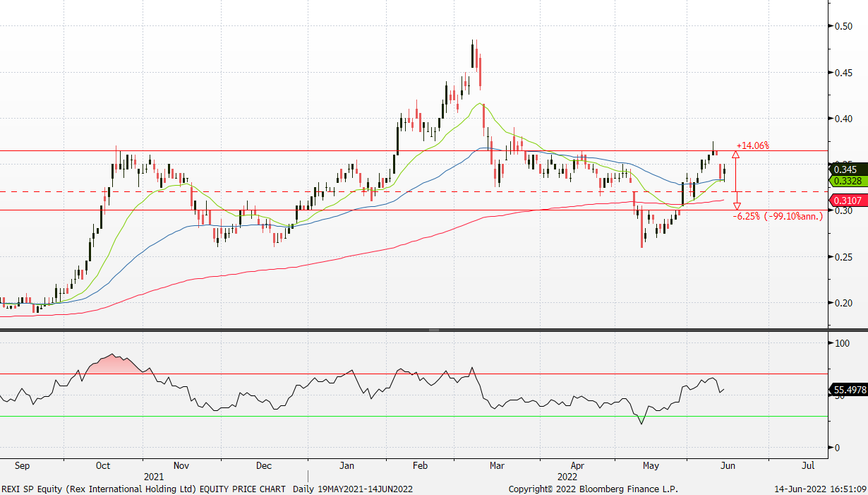The height and width of the screenshot is (495, 868).
Task: Click the 0.345 last price label
Action: (x=848, y=169)
